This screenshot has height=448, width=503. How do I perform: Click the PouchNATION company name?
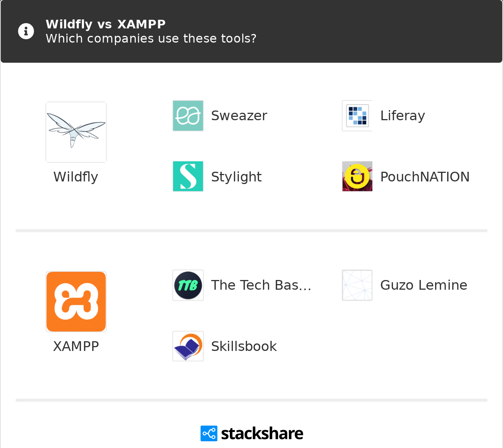pos(425,177)
